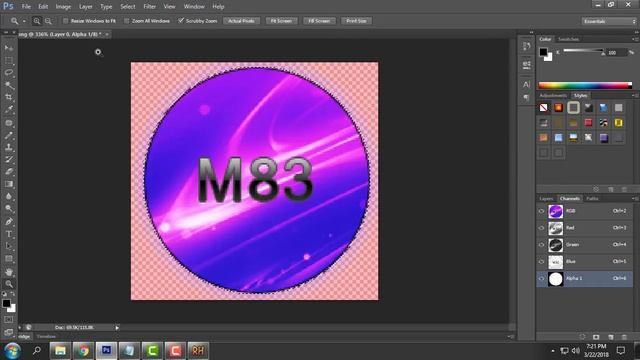Open the Select menu
The image size is (640, 360).
pos(127,7)
